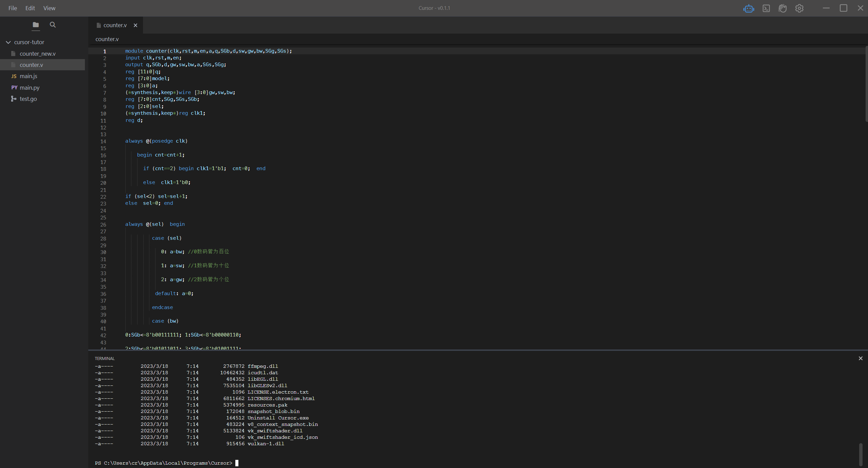Click snapshot_blob.bin in terminal output

273,411
